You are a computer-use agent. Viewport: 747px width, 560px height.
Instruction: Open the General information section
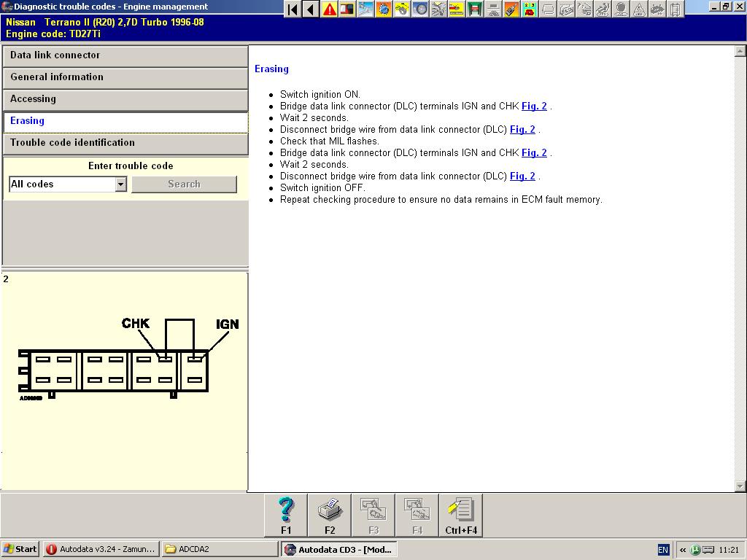pyautogui.click(x=125, y=77)
